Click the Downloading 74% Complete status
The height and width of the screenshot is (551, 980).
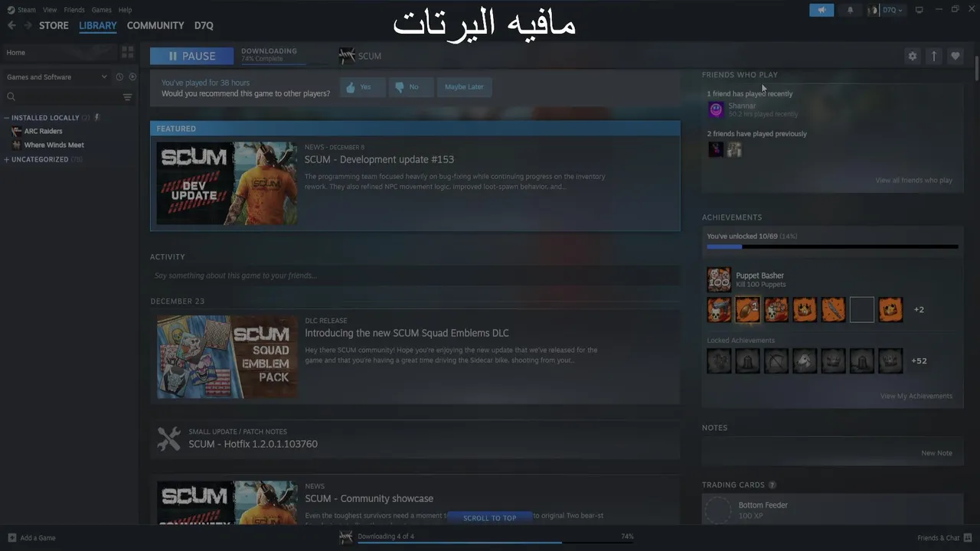[x=269, y=55]
